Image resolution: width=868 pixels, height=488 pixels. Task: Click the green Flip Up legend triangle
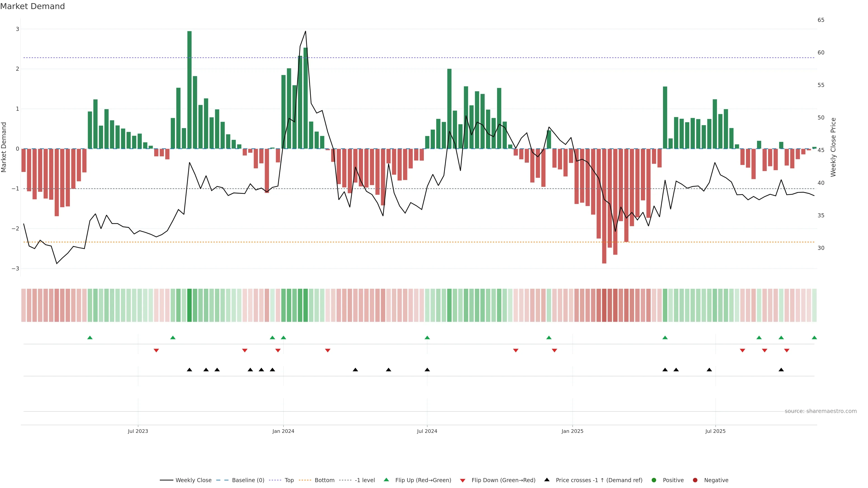(387, 480)
